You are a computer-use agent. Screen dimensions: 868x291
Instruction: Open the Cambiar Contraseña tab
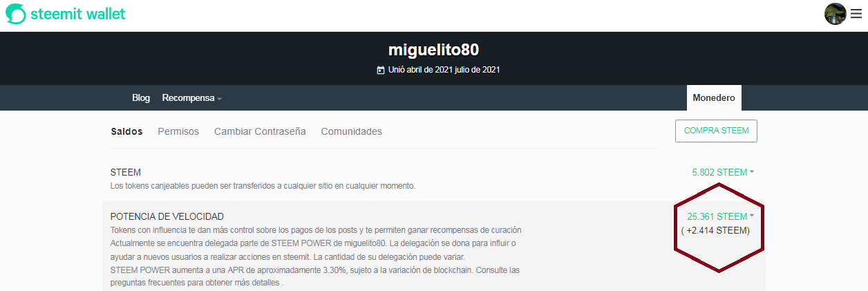point(260,131)
